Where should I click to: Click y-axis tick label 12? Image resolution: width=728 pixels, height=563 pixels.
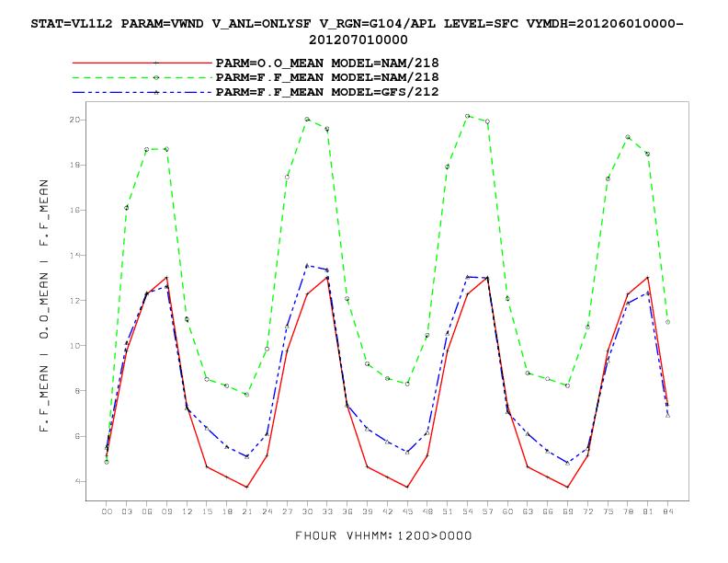point(74,301)
